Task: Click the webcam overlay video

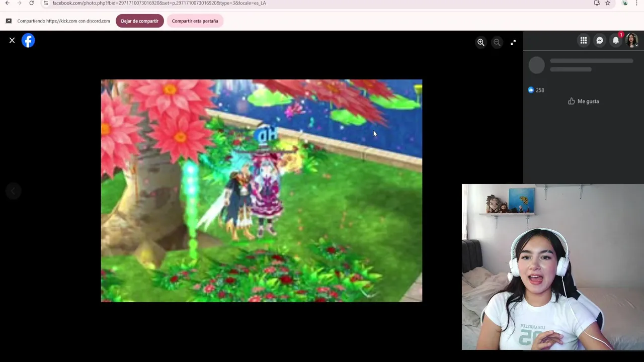Action: click(553, 267)
